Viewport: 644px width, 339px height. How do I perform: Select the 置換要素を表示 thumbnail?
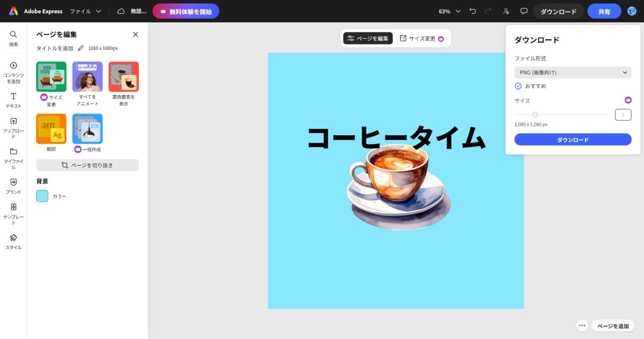pyautogui.click(x=124, y=77)
